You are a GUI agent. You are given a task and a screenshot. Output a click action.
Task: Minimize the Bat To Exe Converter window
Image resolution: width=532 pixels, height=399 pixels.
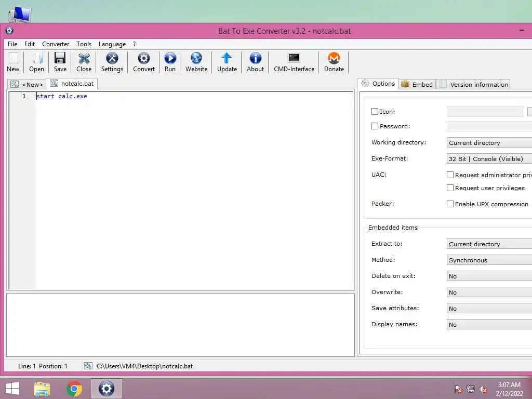[x=522, y=30]
